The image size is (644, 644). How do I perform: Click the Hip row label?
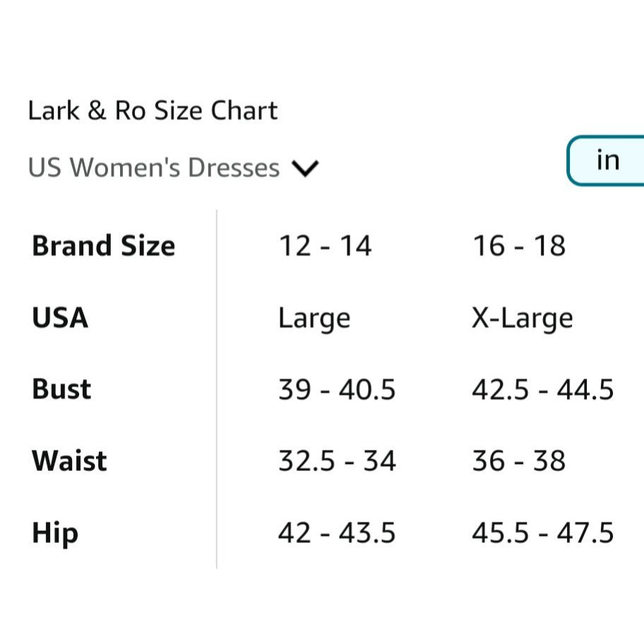54,533
